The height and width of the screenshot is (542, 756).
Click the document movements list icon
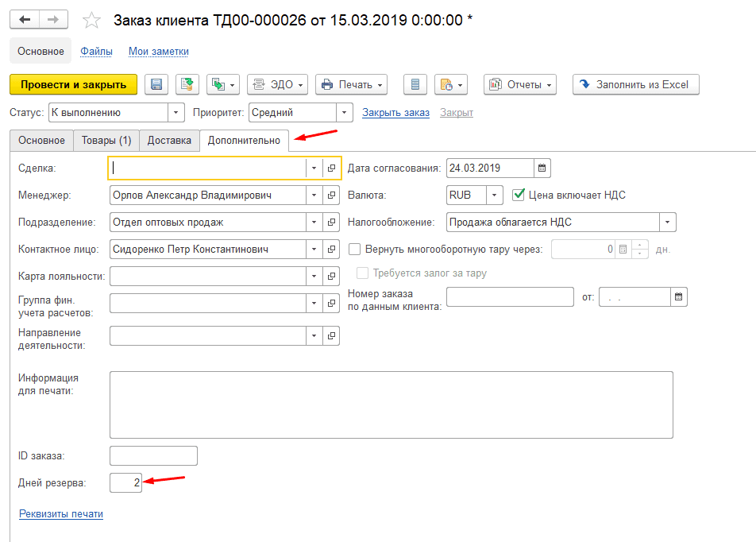point(415,84)
